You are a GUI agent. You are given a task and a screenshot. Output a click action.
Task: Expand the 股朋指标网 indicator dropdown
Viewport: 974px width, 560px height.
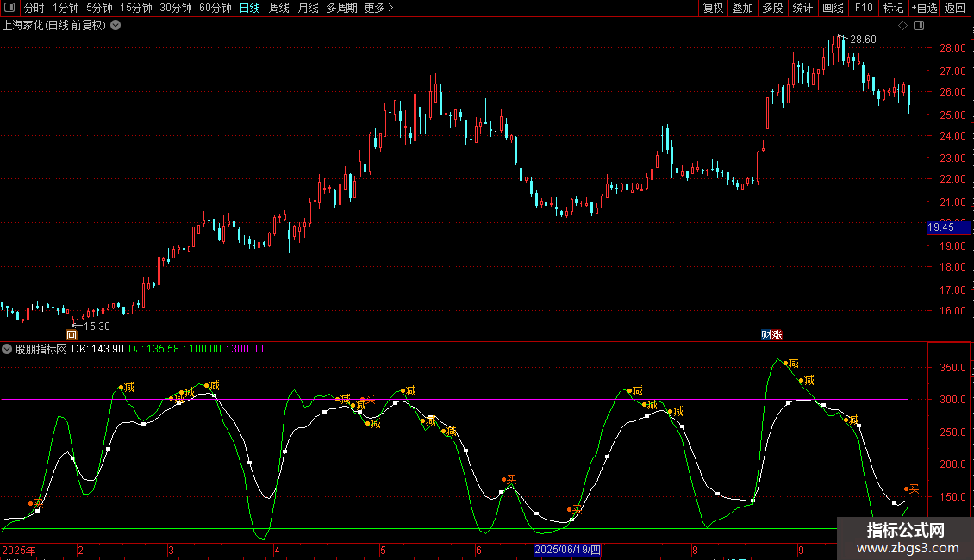(x=8, y=349)
